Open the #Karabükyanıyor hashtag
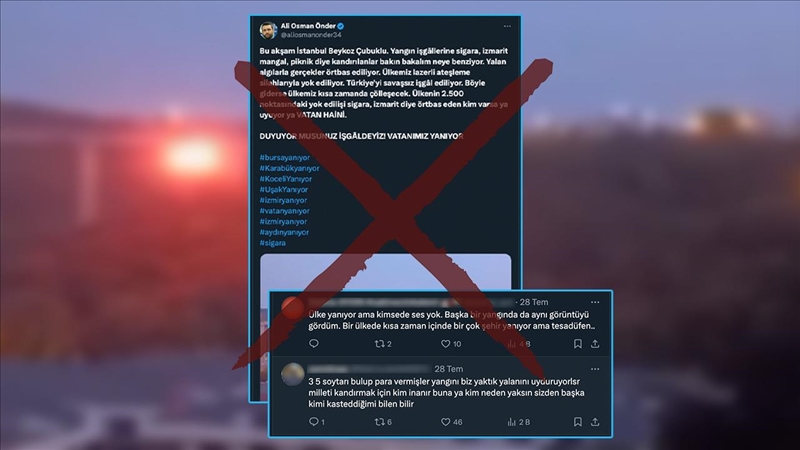800x450 pixels. pyautogui.click(x=289, y=168)
